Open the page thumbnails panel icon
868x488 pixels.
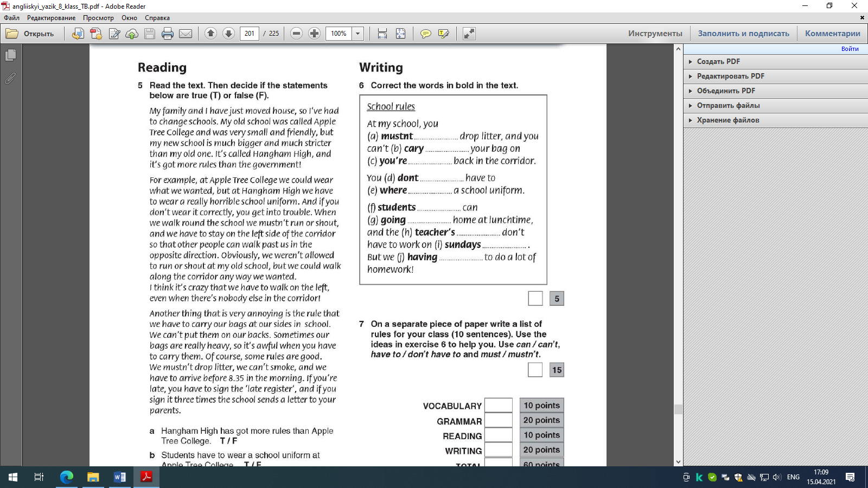coord(11,55)
